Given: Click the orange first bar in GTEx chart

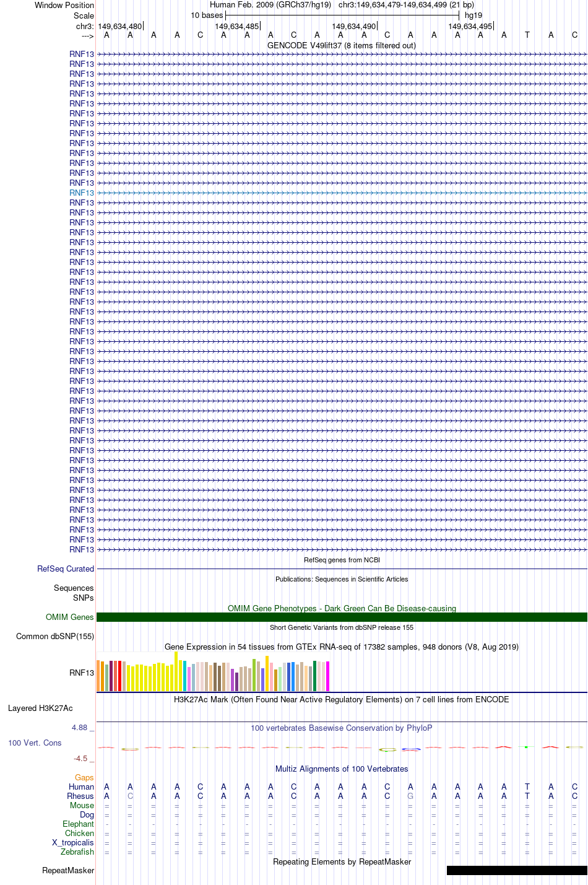Looking at the screenshot, I should (98, 676).
